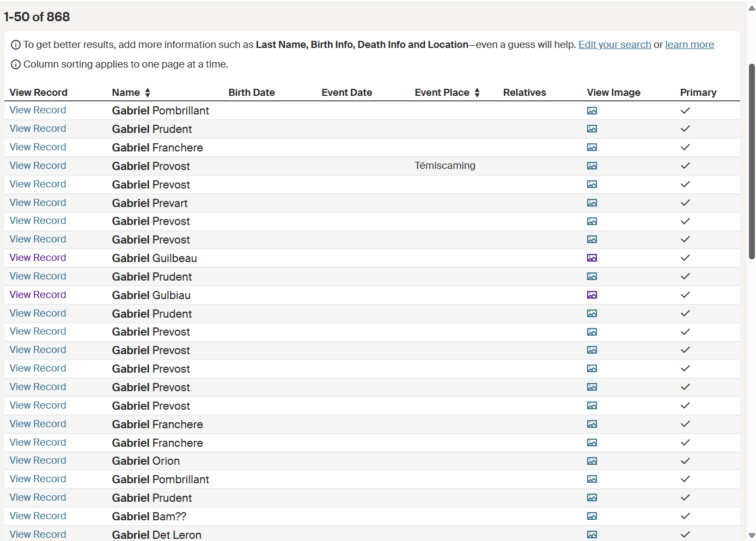Open image for Gabriel Orion record
Screen dimensions: 756x541
(592, 461)
